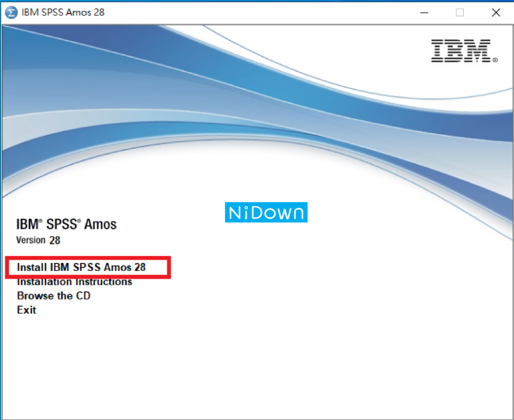Click the red-highlighted install option
The height and width of the screenshot is (420, 514).
[x=81, y=267]
